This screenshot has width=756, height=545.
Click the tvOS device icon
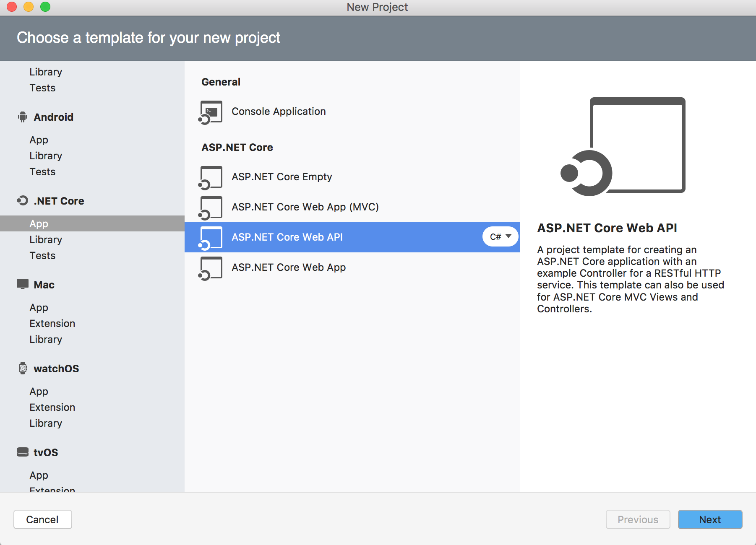pos(23,452)
